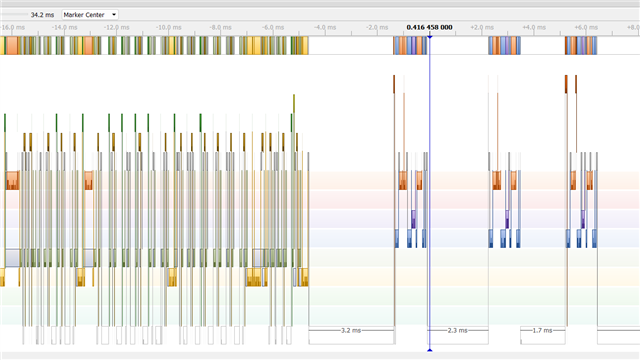Click the 2.3 ms interval label
Screen dimensions: 640x360
(x=457, y=330)
